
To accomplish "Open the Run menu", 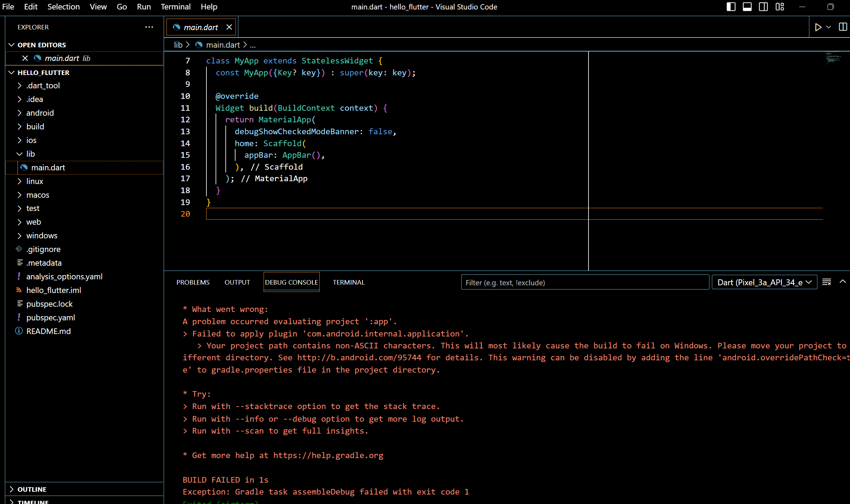I will click(144, 7).
